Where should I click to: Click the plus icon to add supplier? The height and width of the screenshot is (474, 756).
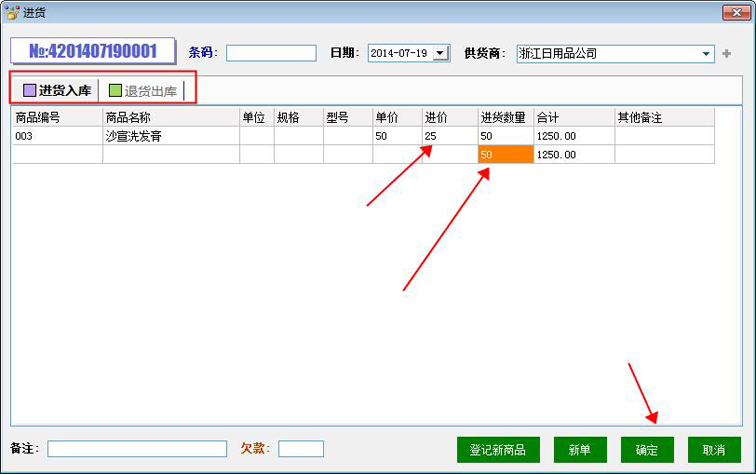726,54
